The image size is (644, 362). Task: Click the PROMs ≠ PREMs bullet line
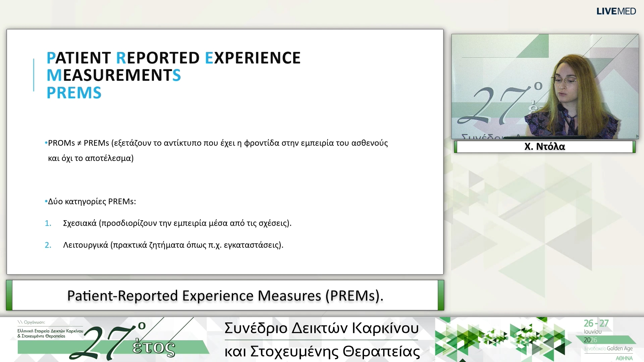216,143
